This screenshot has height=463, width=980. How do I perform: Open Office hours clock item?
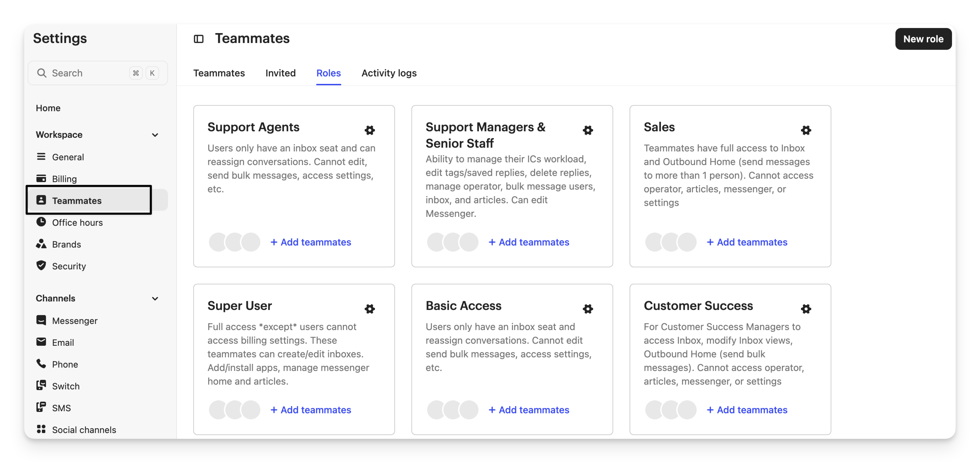77,223
